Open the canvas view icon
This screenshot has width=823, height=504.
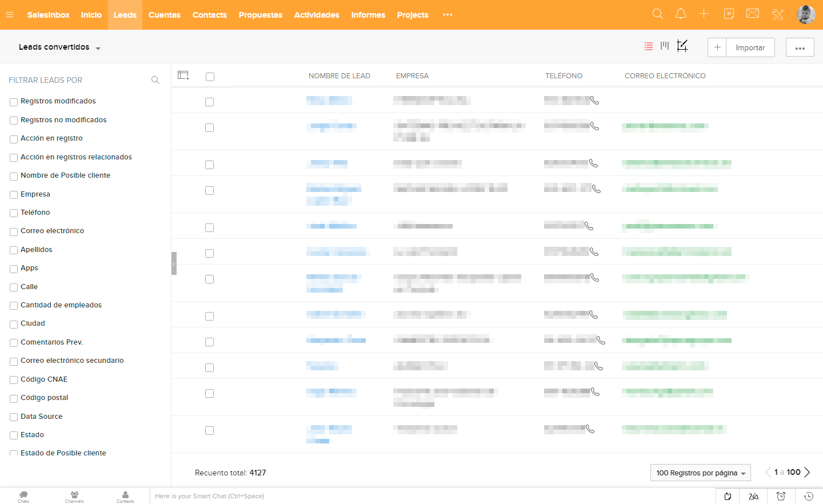[x=682, y=46]
